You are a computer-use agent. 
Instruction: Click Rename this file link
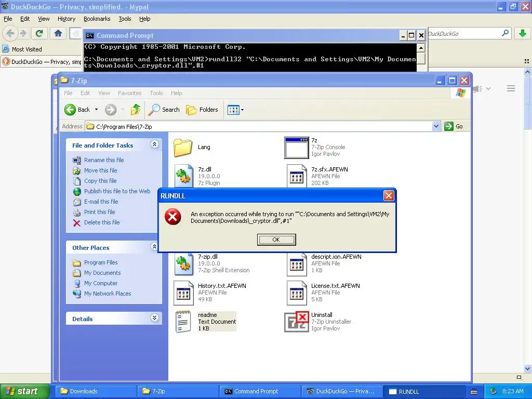tap(104, 160)
